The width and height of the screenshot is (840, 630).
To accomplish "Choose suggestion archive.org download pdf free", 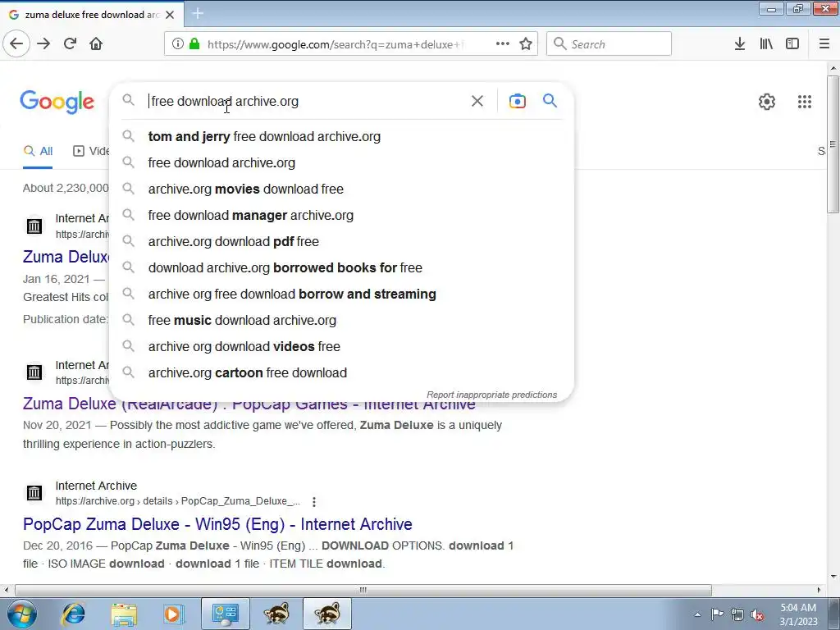I will [341, 242].
